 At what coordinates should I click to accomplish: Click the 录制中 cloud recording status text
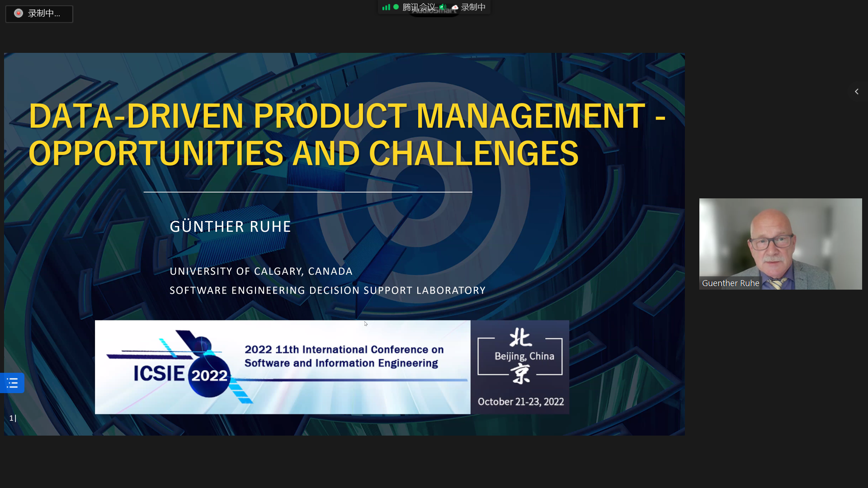473,7
